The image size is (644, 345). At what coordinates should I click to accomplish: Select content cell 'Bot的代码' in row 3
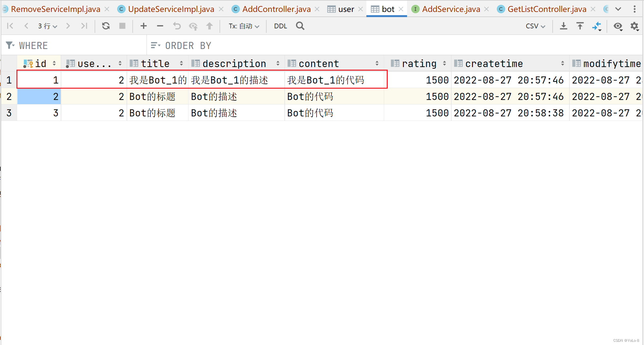tap(334, 113)
